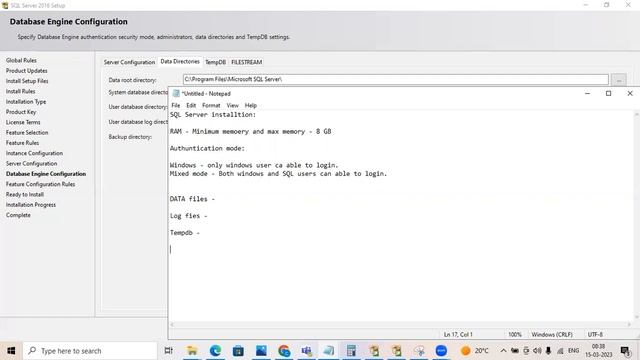Click the 'DATA files -' line in Notepad
The height and width of the screenshot is (360, 640).
(192, 199)
